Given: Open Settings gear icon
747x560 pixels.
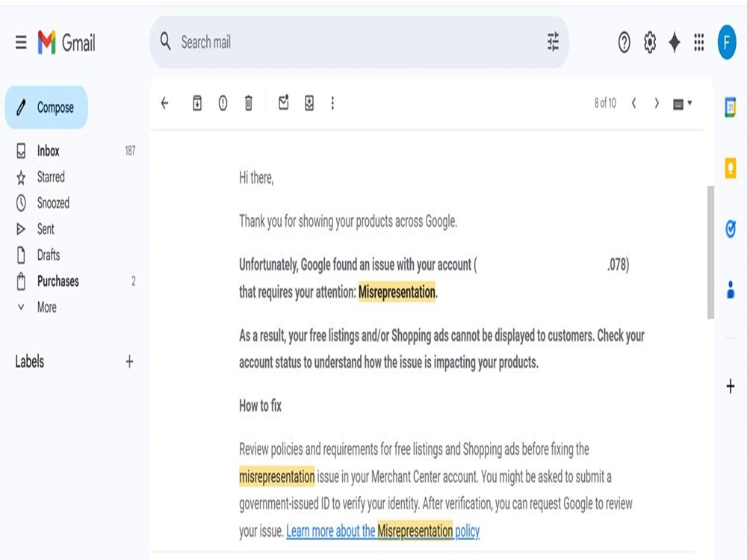Looking at the screenshot, I should click(x=650, y=43).
